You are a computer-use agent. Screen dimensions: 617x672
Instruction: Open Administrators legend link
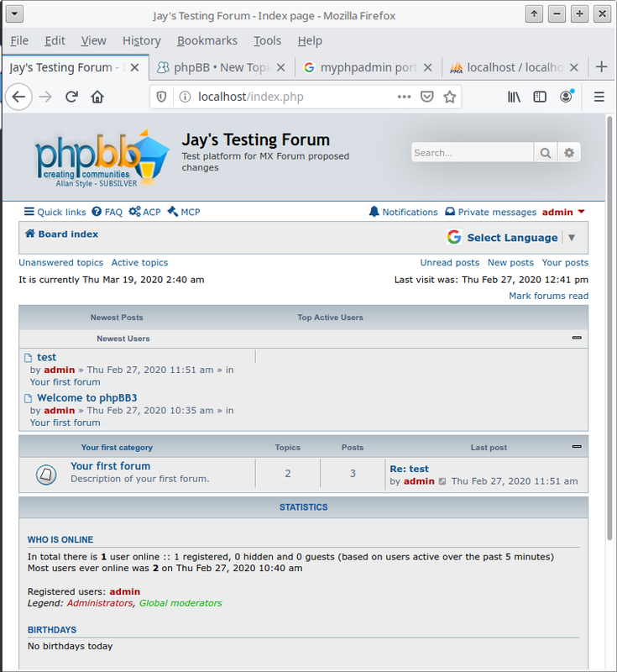pos(100,603)
